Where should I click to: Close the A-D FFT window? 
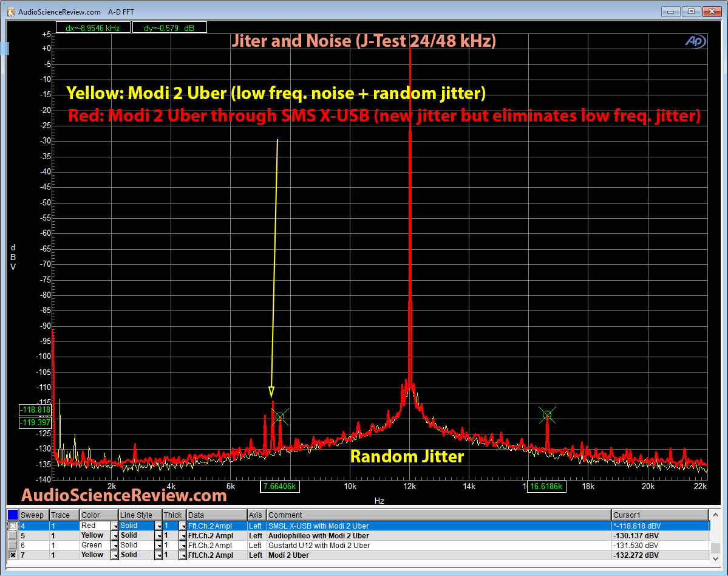711,11
